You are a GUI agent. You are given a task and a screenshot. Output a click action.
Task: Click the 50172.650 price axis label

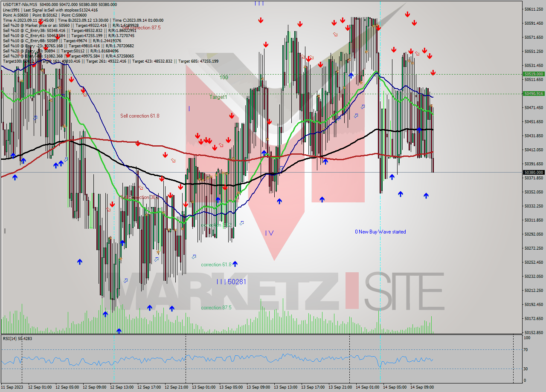[x=534, y=318]
